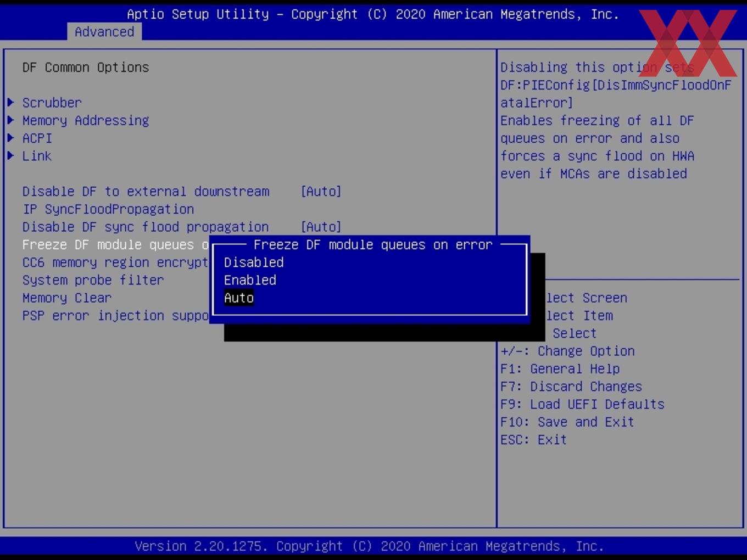Viewport: 747px width, 560px height.
Task: Open the Memory Addressing submenu
Action: coord(86,120)
